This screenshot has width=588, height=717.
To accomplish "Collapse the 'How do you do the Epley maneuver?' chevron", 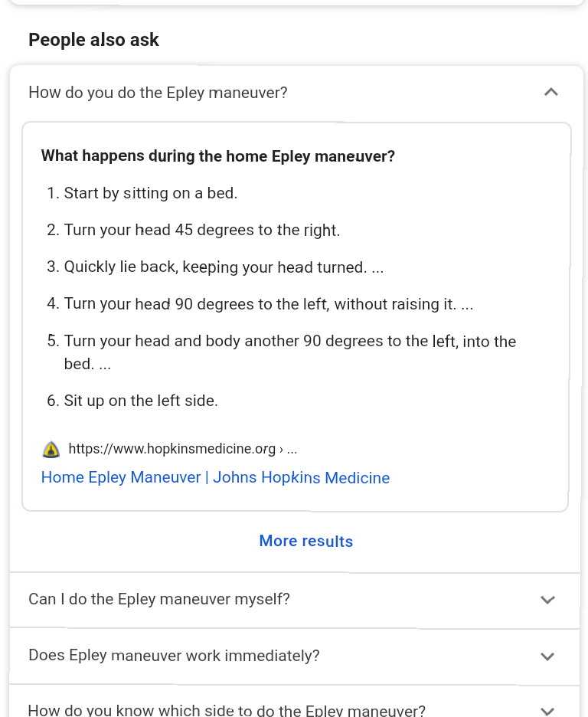I will [550, 92].
